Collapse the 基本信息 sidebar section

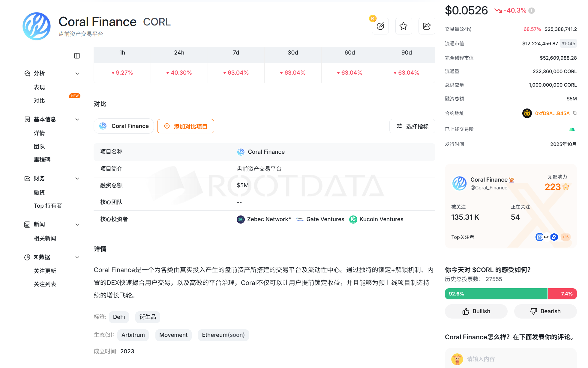pyautogui.click(x=77, y=119)
